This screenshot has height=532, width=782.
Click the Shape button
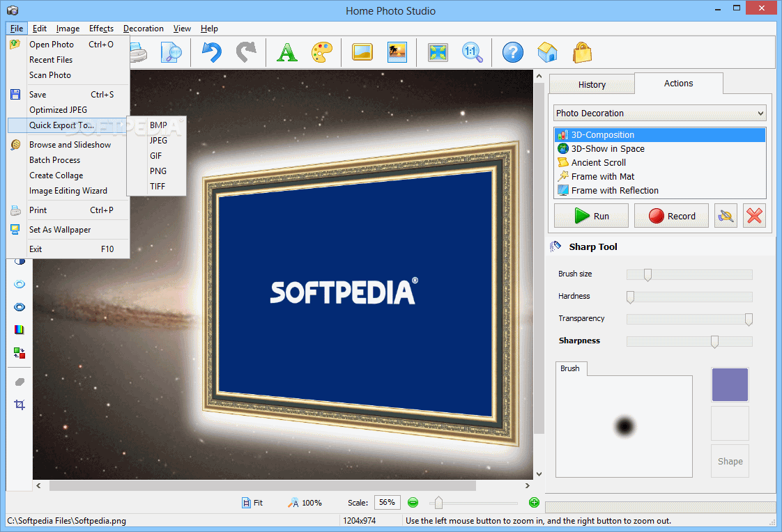click(730, 461)
